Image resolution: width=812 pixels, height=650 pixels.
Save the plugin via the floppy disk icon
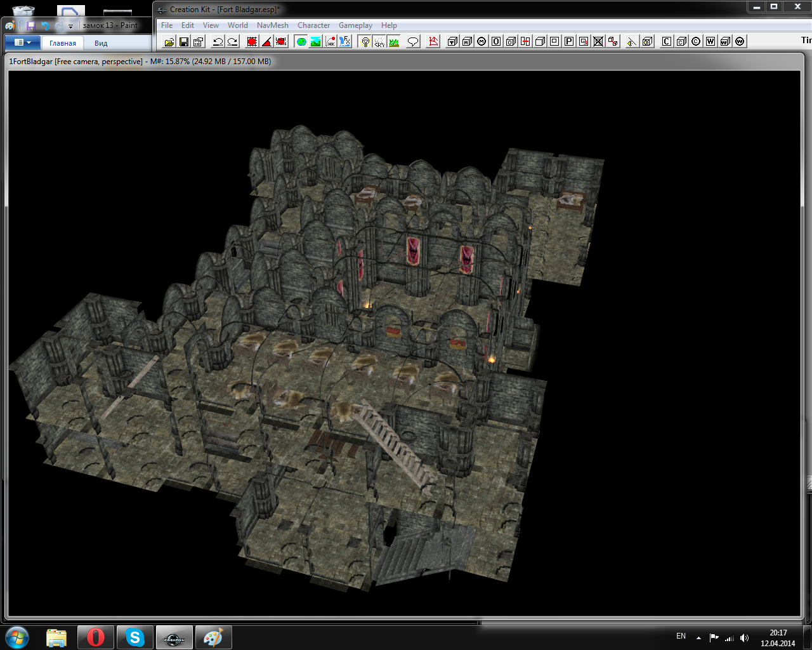tap(184, 41)
